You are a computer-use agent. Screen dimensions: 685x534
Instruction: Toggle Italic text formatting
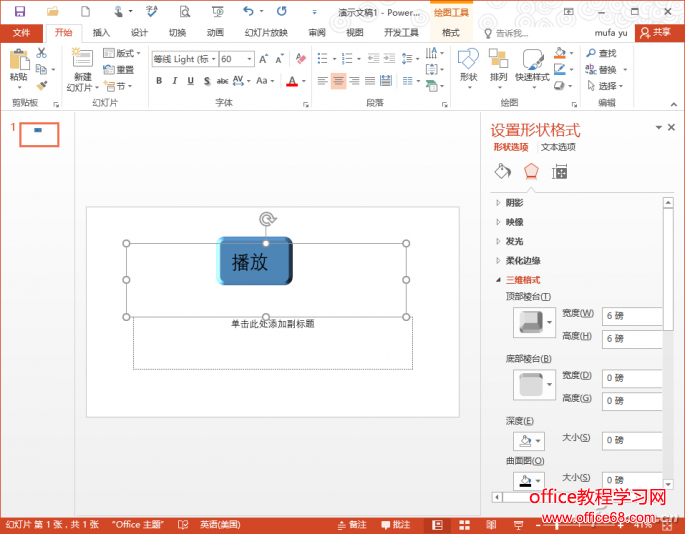pyautogui.click(x=175, y=81)
